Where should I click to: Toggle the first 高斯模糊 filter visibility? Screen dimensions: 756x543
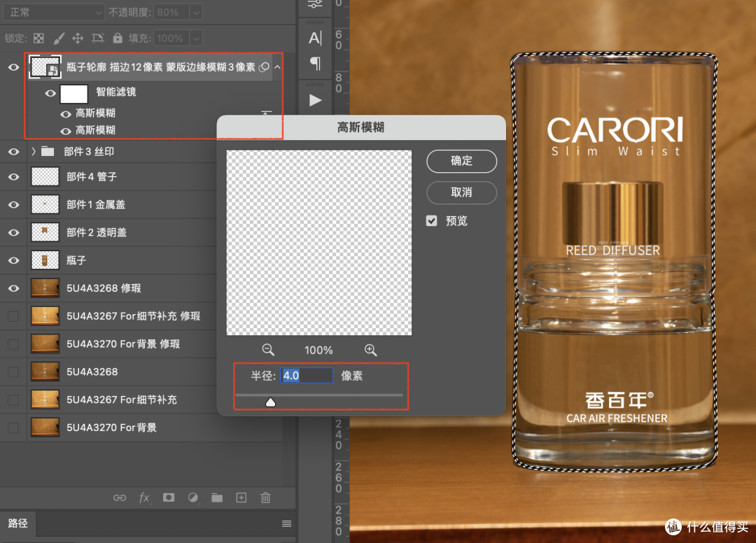click(66, 114)
